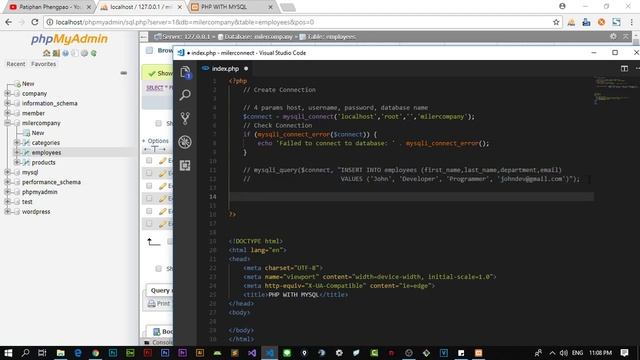640x360 pixels.
Task: Bookmark this page with the star icon
Action: click(x=556, y=22)
